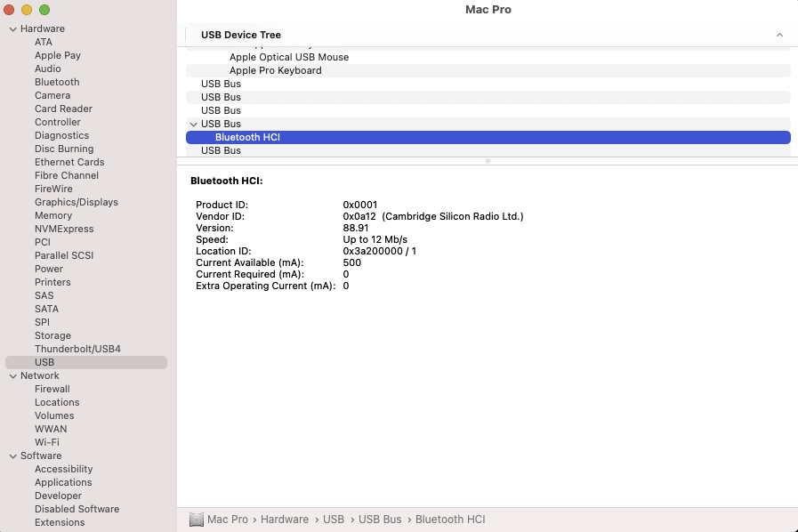
Task: Select SATA in the sidebar
Action: point(47,309)
